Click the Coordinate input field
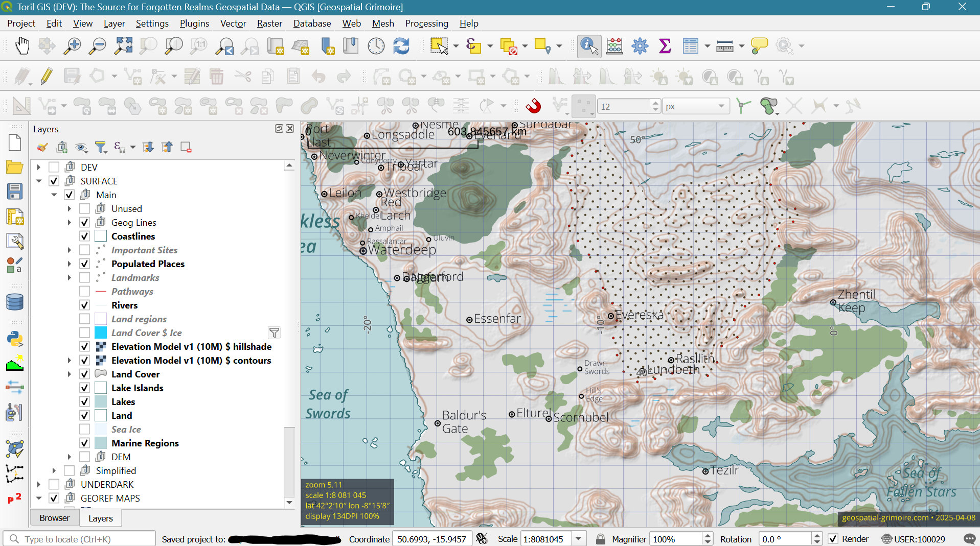The height and width of the screenshot is (546, 980). click(431, 539)
